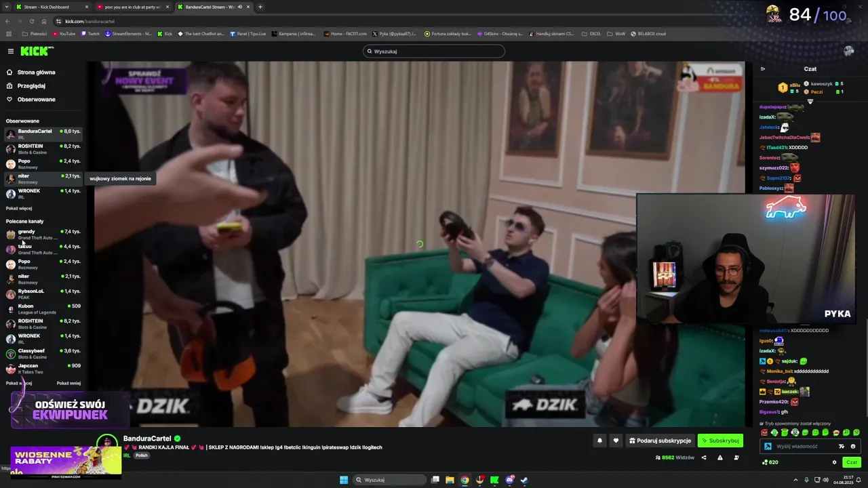Open 'Przeglądaj' in sidebar

click(x=31, y=85)
